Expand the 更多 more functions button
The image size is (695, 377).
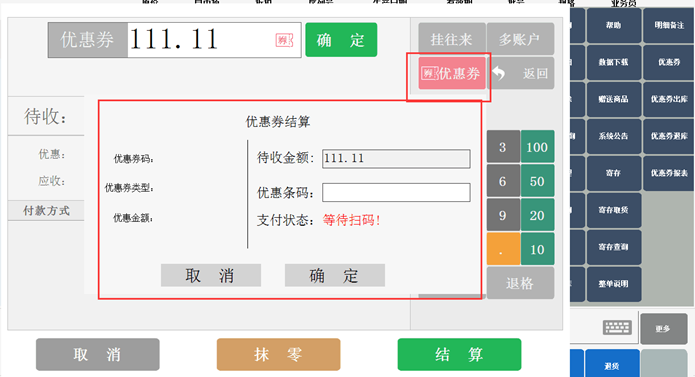[x=664, y=328]
